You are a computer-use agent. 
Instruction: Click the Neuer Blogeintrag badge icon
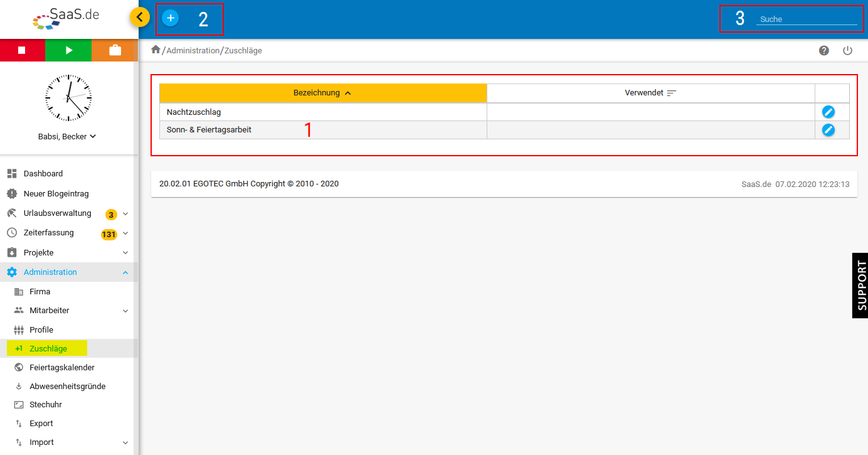(x=12, y=193)
